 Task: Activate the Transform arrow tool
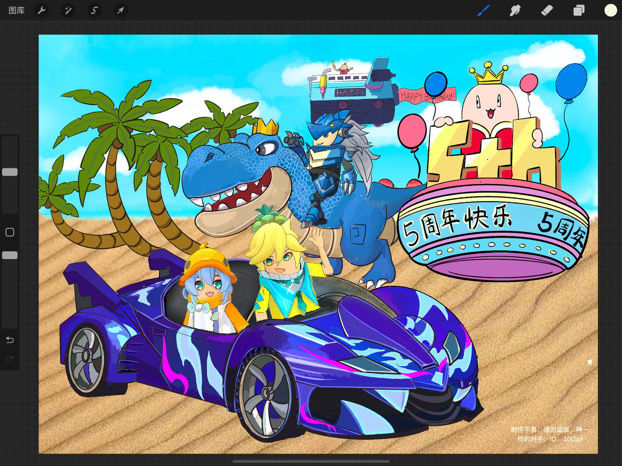[x=120, y=11]
